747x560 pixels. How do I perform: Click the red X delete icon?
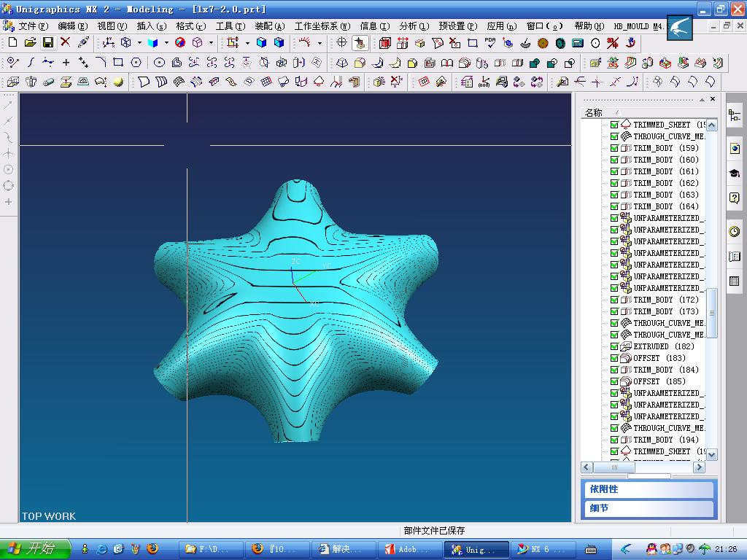[x=65, y=42]
